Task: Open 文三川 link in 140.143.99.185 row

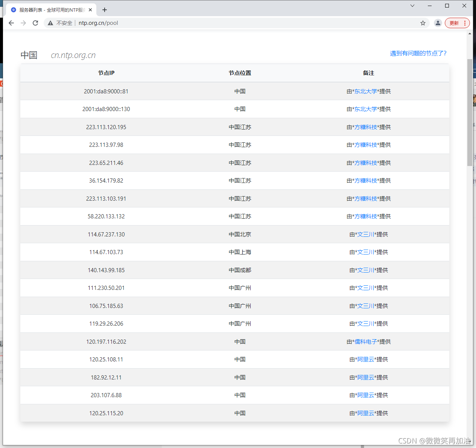Action: (x=366, y=270)
